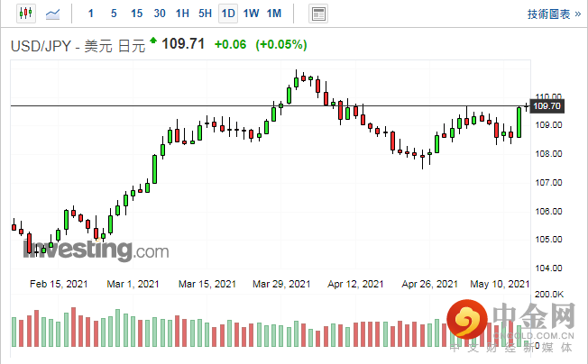The height and width of the screenshot is (364, 588).
Task: Click the 106.00 price axis label
Action: click(548, 212)
